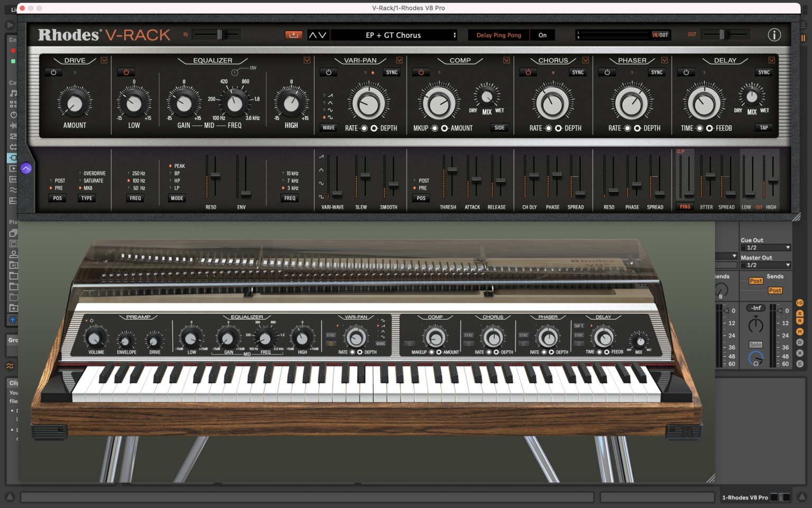The width and height of the screenshot is (812, 508).
Task: Click the CHORUS rate/depth knob
Action: point(552,103)
